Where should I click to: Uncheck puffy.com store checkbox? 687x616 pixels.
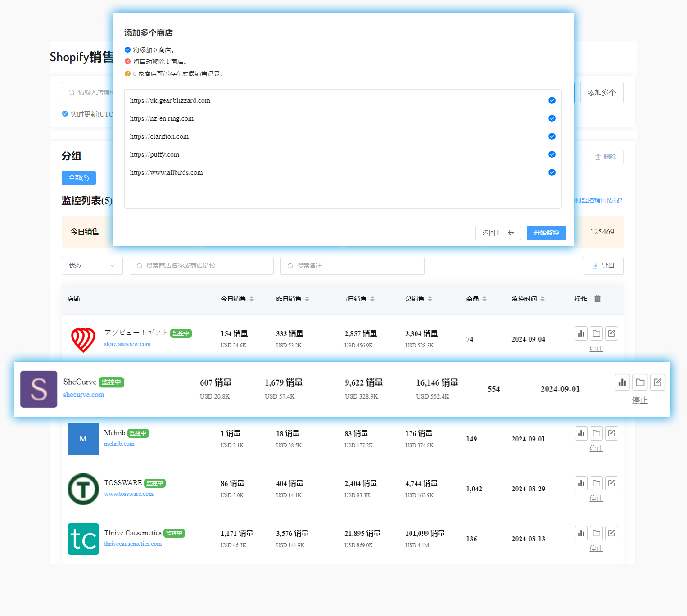click(552, 154)
